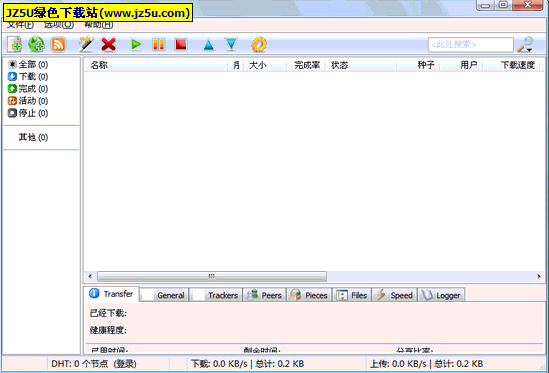Sort by 用户 column header
Viewport: 549px width, 373px height.
461,65
